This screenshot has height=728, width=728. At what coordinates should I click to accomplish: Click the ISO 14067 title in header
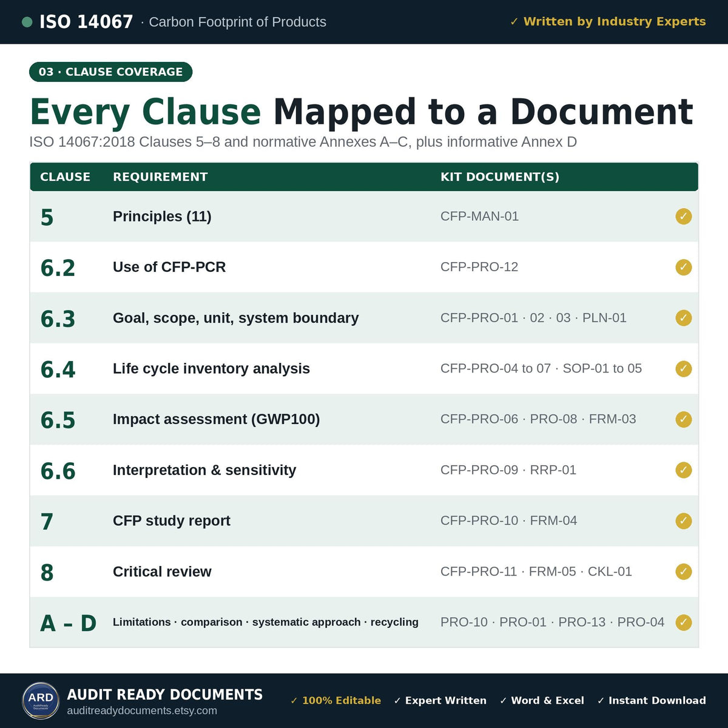[86, 22]
